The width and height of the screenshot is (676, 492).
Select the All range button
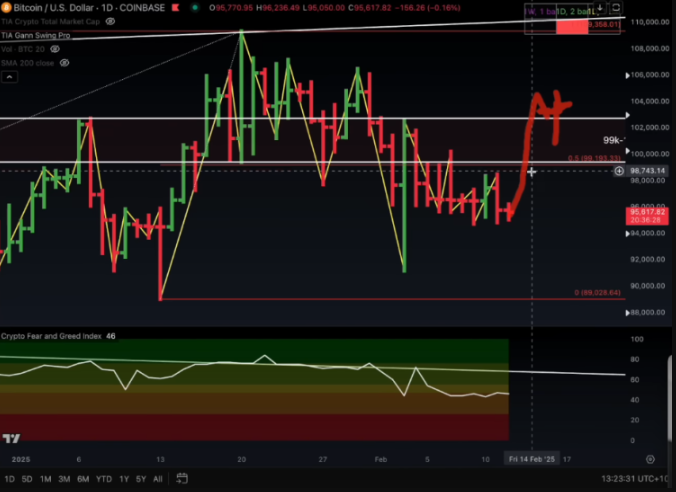tap(158, 479)
